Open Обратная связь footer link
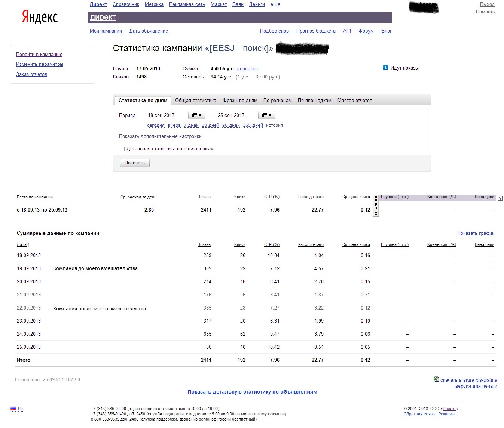The image size is (504, 428). 419,414
